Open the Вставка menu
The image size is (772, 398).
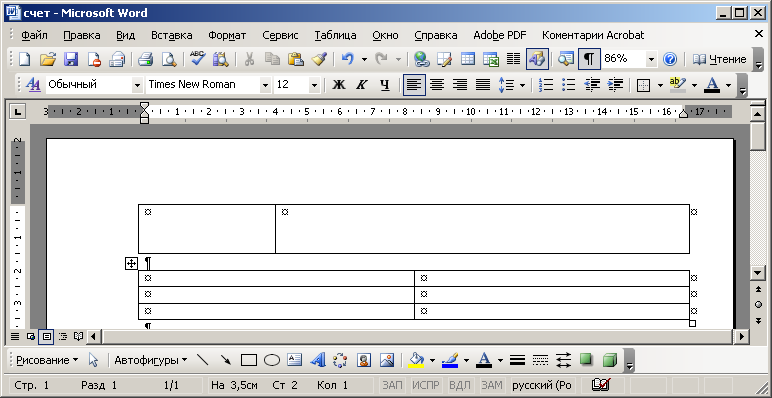171,35
